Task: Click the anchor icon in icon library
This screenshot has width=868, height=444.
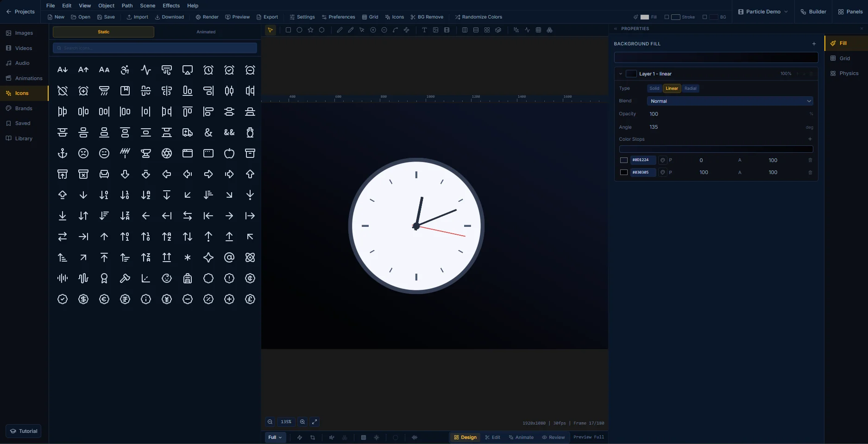Action: (x=63, y=153)
